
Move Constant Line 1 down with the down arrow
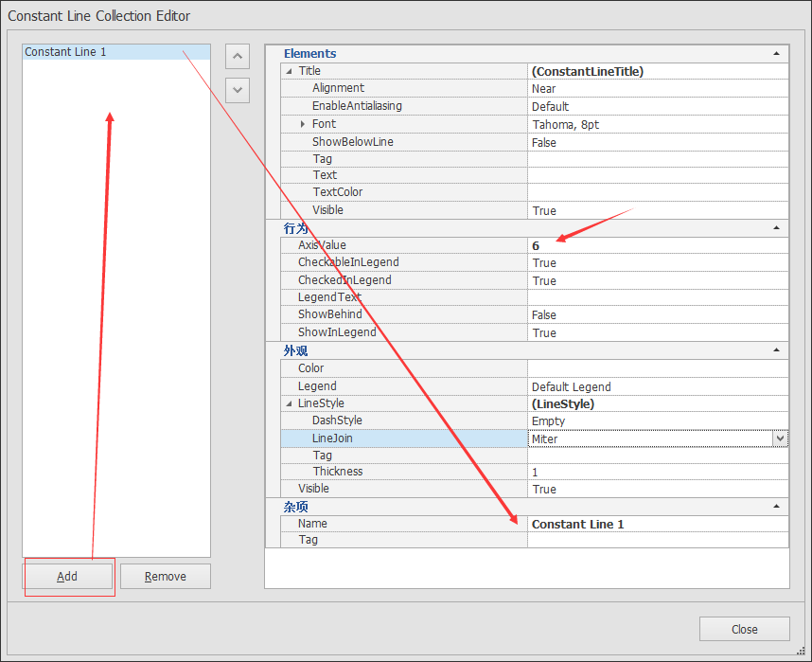(237, 90)
